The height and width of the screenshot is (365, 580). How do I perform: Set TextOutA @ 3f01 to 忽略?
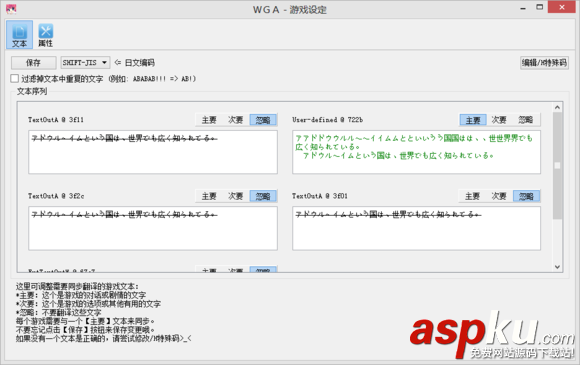point(526,196)
